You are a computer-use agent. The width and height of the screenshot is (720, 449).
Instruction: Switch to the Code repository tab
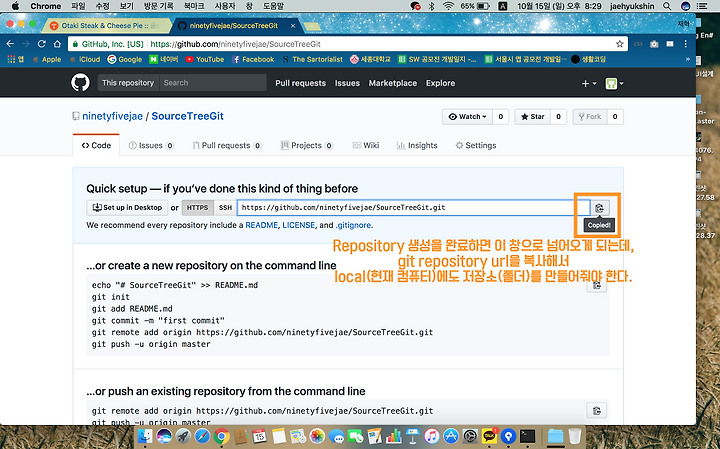pos(96,146)
